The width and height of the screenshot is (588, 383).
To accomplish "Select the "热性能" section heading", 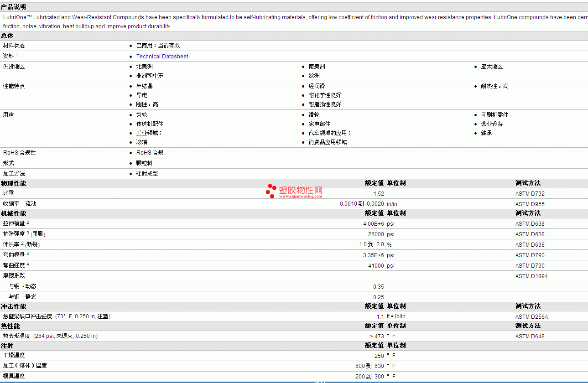I will click(x=10, y=326).
